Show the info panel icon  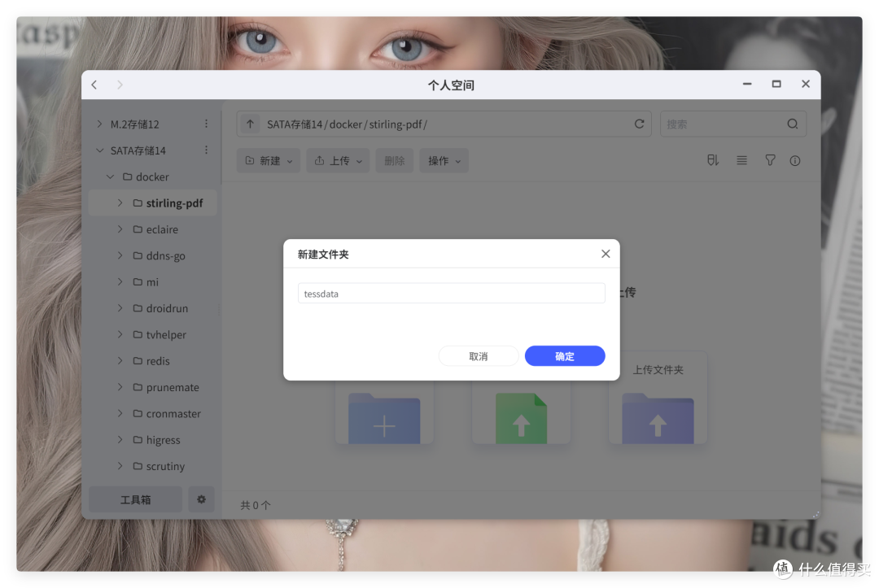click(x=795, y=161)
